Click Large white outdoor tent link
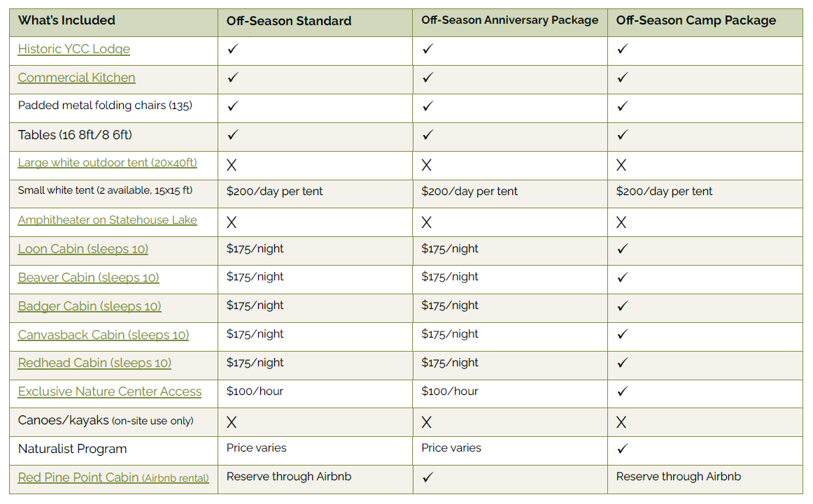The image size is (813, 504). (x=107, y=163)
